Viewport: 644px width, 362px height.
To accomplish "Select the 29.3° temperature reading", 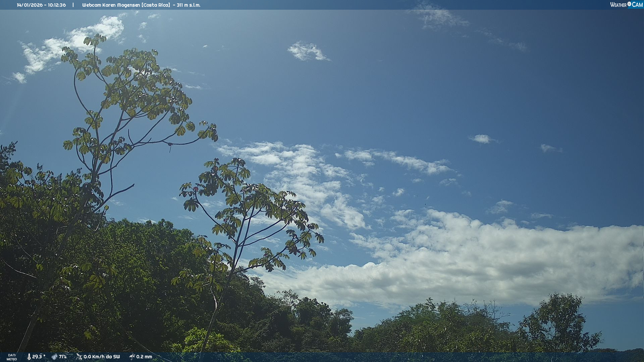I will click(39, 357).
